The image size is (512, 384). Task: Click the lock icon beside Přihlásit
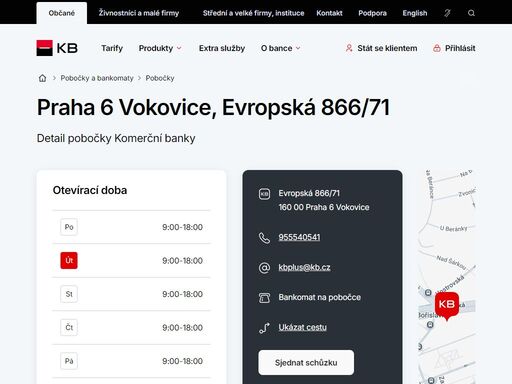437,48
